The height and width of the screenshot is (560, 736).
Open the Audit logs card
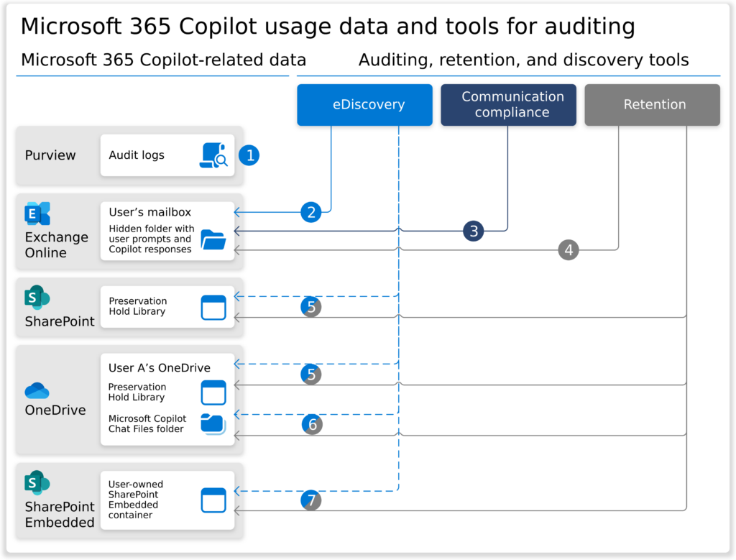pos(167,155)
